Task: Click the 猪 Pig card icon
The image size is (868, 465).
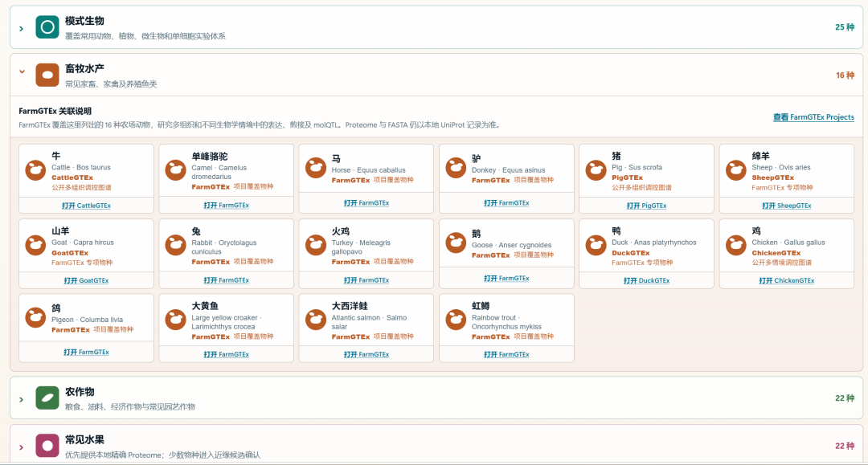Action: coord(596,170)
